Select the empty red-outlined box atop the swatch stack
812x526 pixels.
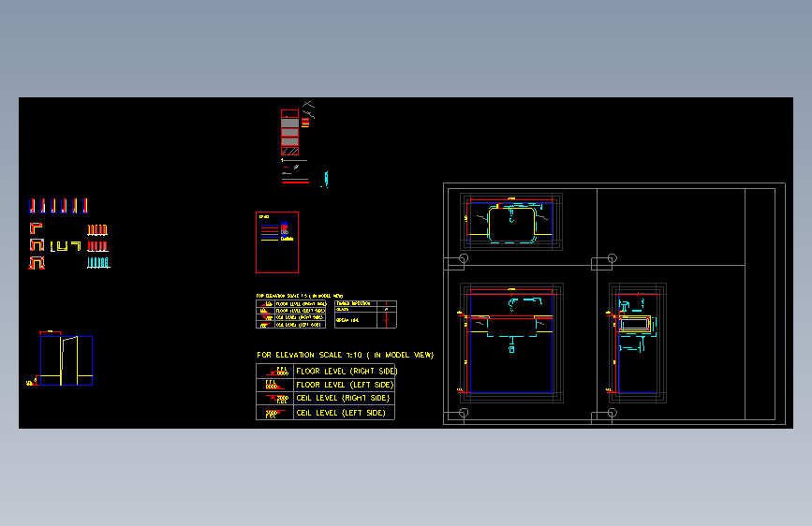290,113
